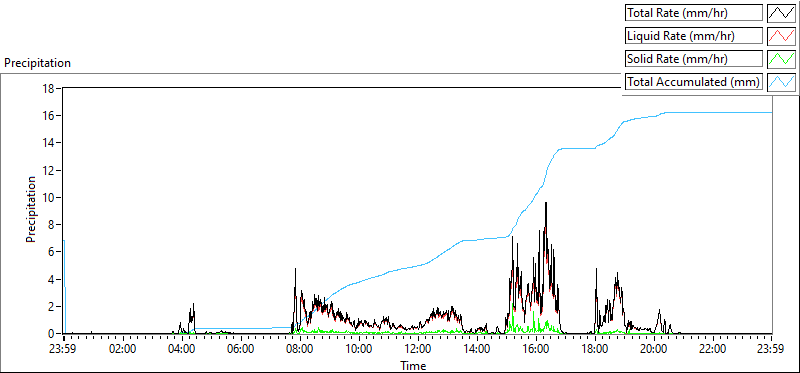Click the 16:00 time tick label
The image size is (800, 373).
pos(536,350)
